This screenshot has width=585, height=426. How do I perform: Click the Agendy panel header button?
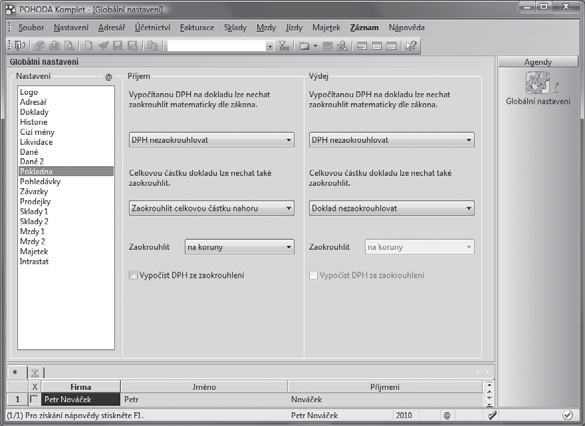coord(538,62)
